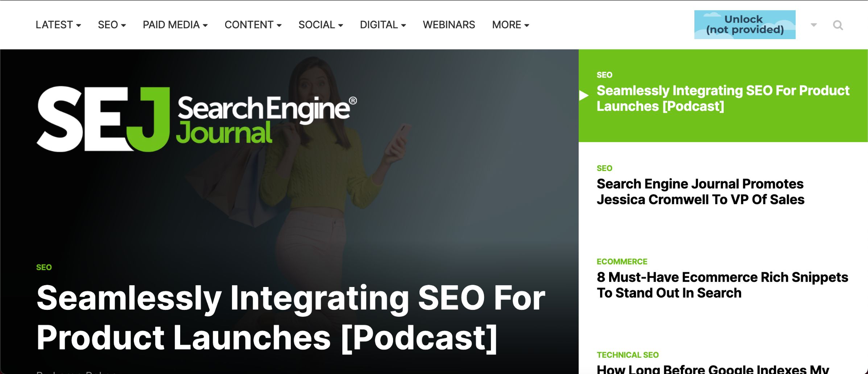868x374 pixels.
Task: Open the LATEST dropdown menu
Action: pos(58,25)
